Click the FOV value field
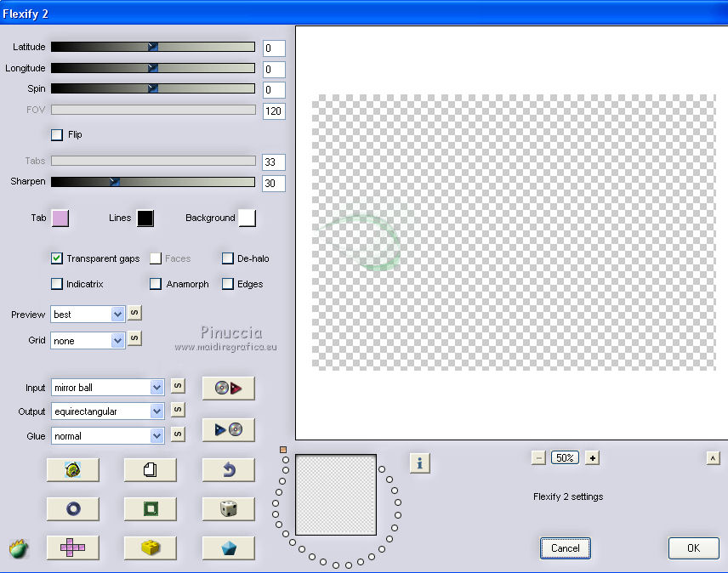Image resolution: width=728 pixels, height=573 pixels. [274, 111]
